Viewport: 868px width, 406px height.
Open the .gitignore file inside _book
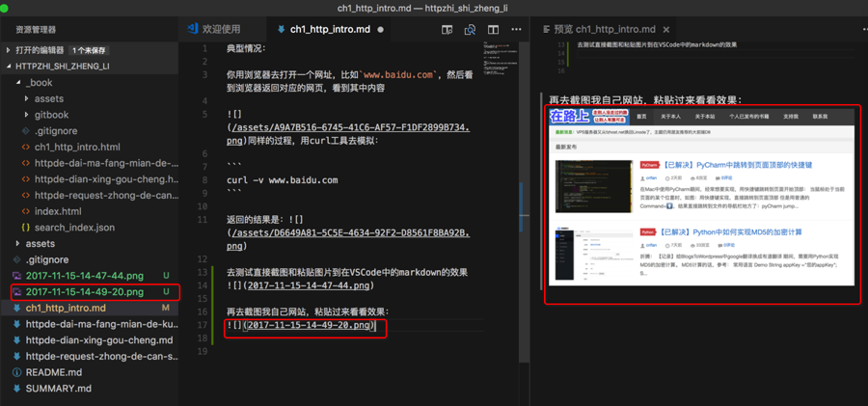tap(55, 131)
